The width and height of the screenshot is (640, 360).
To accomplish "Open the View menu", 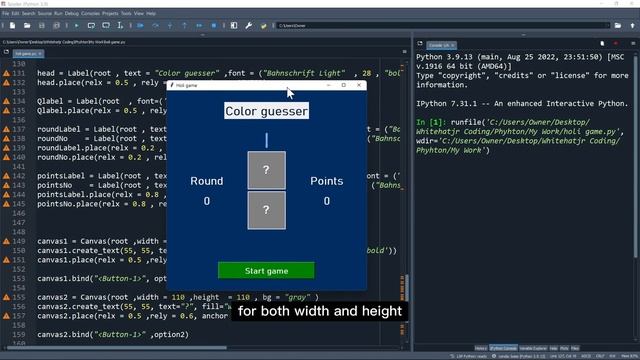I will [139, 13].
